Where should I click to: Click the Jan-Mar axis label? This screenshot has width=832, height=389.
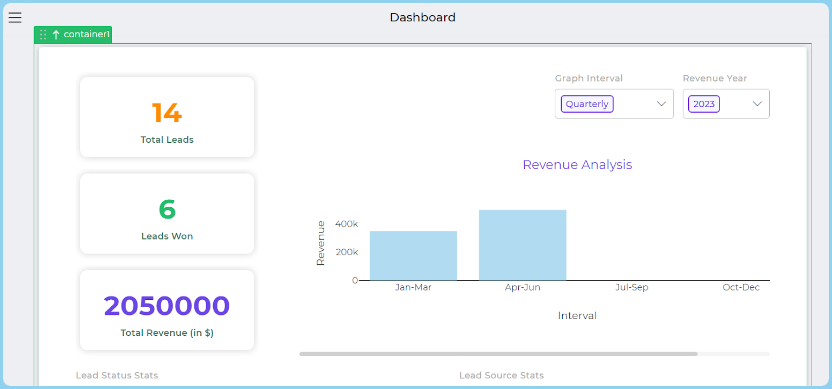(x=413, y=287)
